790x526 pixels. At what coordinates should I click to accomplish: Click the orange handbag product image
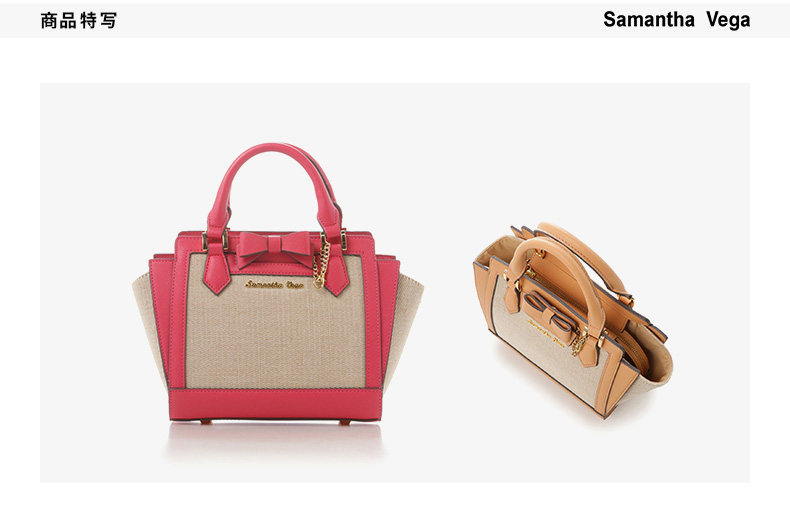[573, 320]
